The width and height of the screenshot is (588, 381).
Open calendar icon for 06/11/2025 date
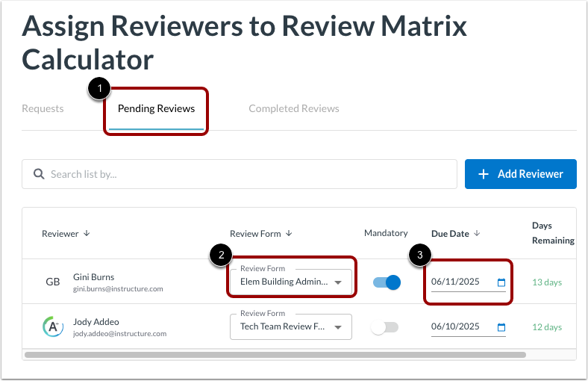501,282
